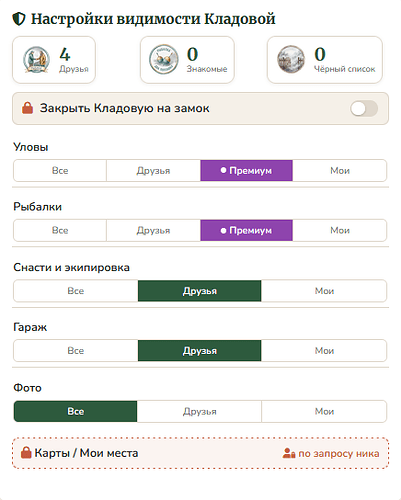Toggle the Закрыть Кладовую на замок switch
401x500 pixels.
coord(364,109)
